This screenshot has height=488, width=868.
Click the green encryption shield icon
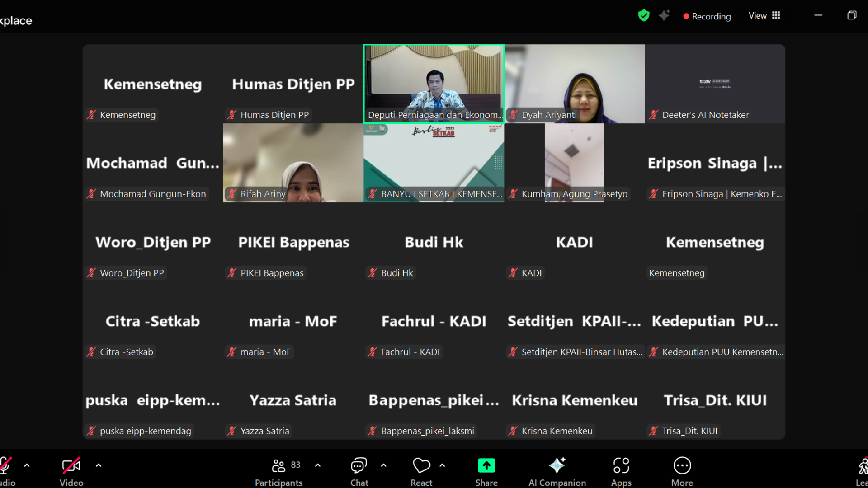pyautogui.click(x=644, y=16)
